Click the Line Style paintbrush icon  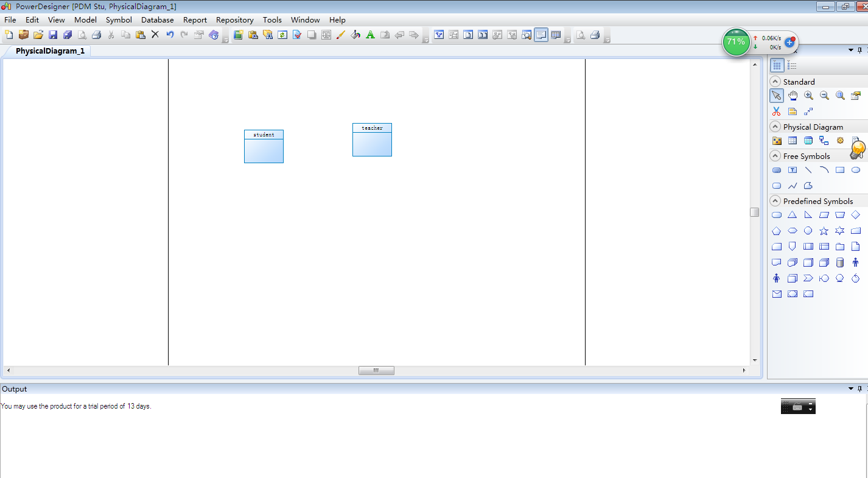(x=341, y=35)
